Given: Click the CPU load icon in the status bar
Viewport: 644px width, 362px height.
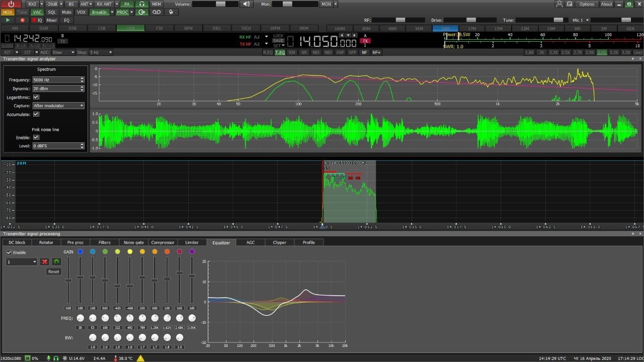Looking at the screenshot, I should pos(28,358).
